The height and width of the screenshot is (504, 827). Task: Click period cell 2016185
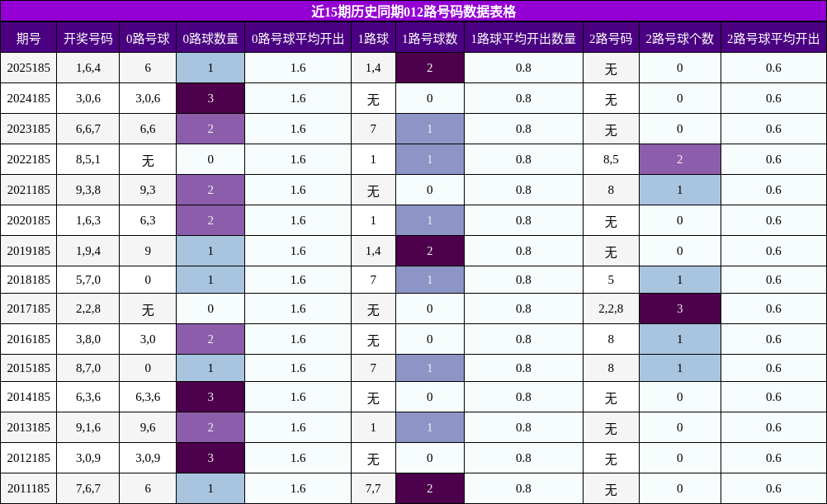pos(29,339)
